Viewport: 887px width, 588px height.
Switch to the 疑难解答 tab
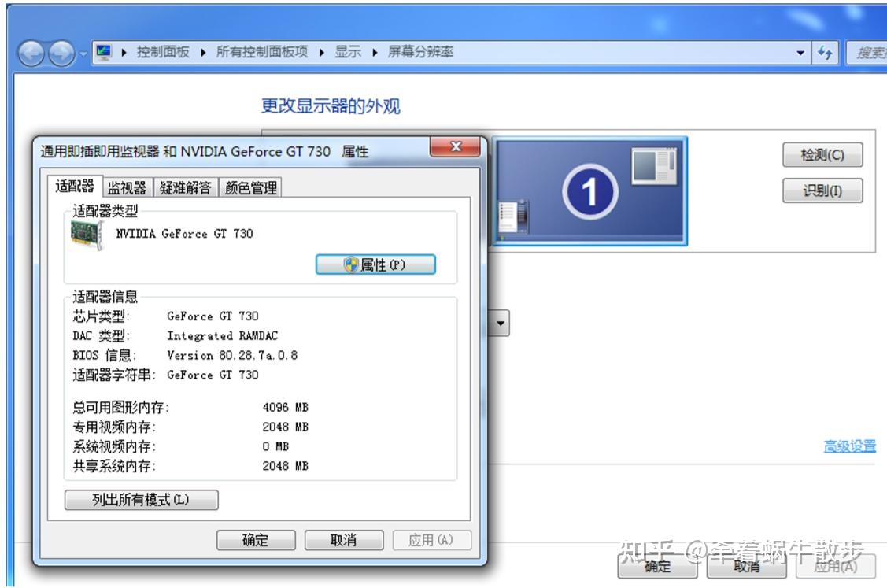(x=186, y=187)
